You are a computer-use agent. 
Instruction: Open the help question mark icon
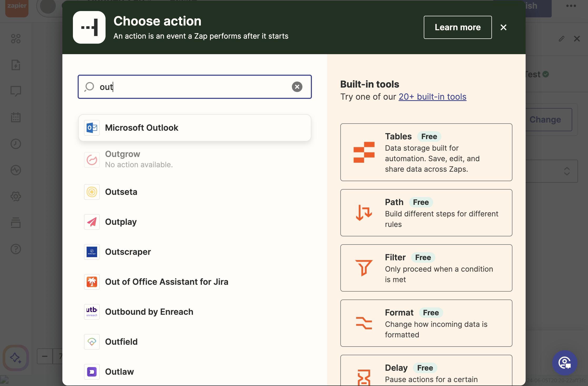tap(16, 249)
